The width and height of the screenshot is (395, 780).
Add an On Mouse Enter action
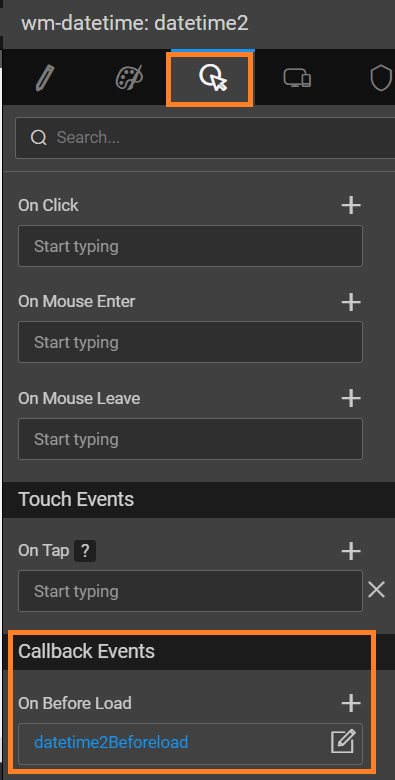(x=351, y=301)
